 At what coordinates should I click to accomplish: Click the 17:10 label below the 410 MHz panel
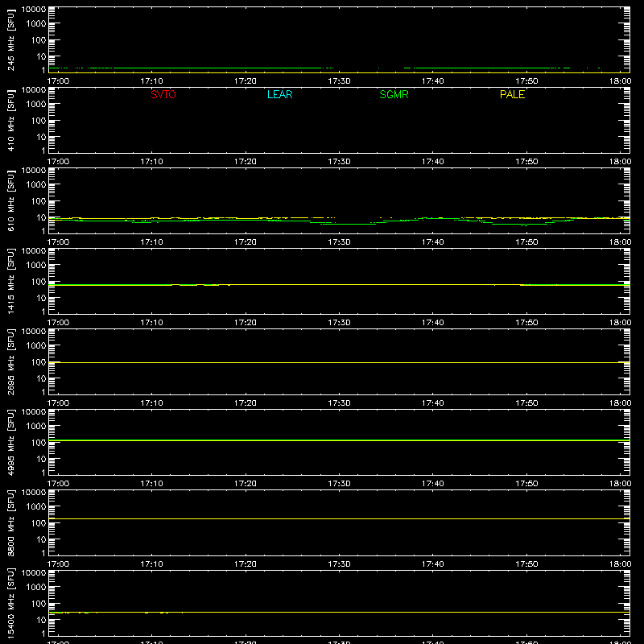pos(151,162)
